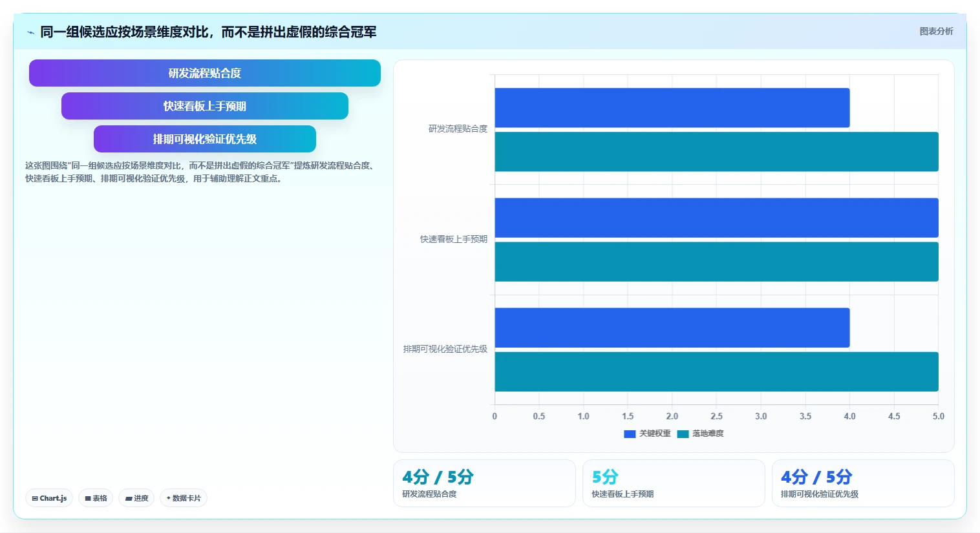980x533 pixels.
Task: Click the 进度 tag chip
Action: pos(136,498)
